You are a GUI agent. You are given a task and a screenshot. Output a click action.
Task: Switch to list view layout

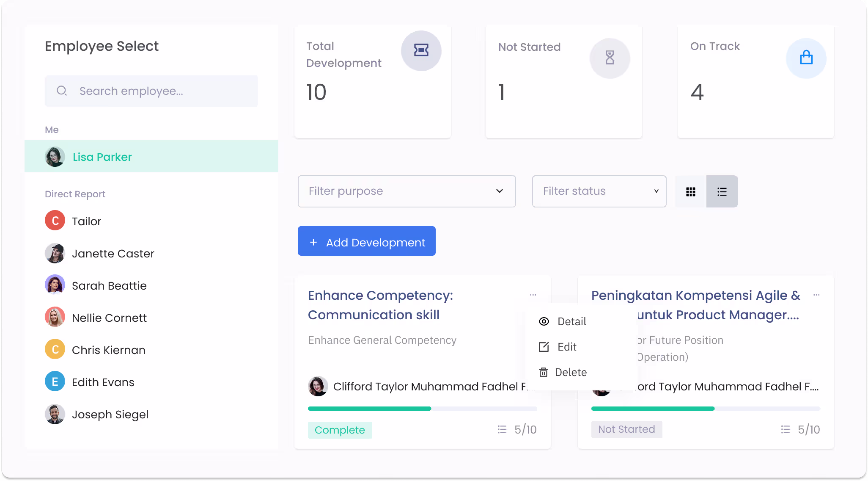pos(722,192)
